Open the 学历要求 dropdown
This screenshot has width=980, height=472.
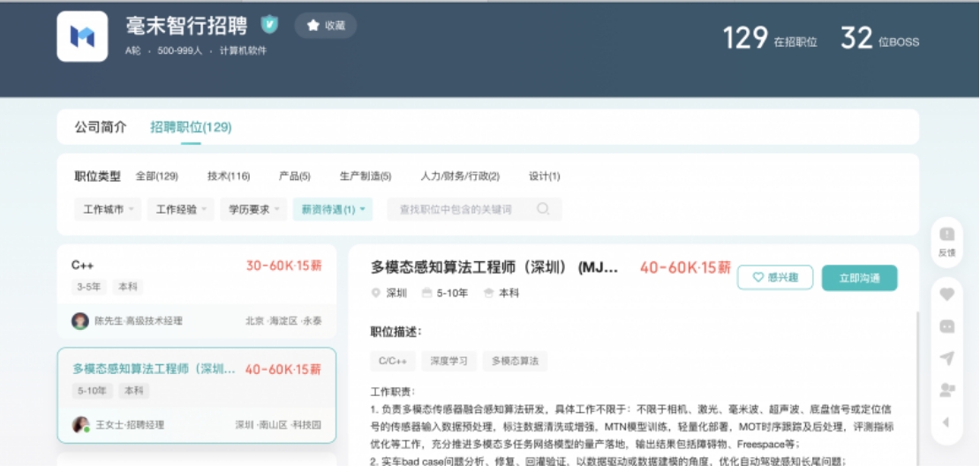pyautogui.click(x=253, y=210)
